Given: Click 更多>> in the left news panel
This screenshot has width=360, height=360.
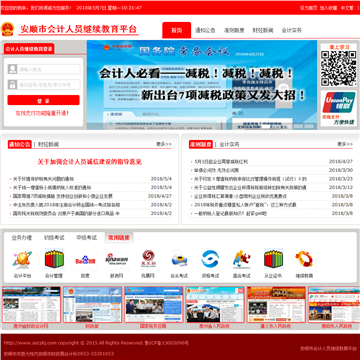Looking at the screenshot, I should [x=164, y=144].
